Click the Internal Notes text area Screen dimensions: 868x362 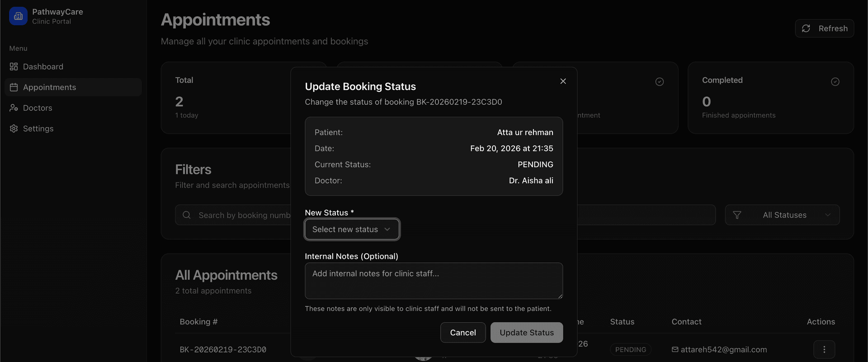[434, 281]
